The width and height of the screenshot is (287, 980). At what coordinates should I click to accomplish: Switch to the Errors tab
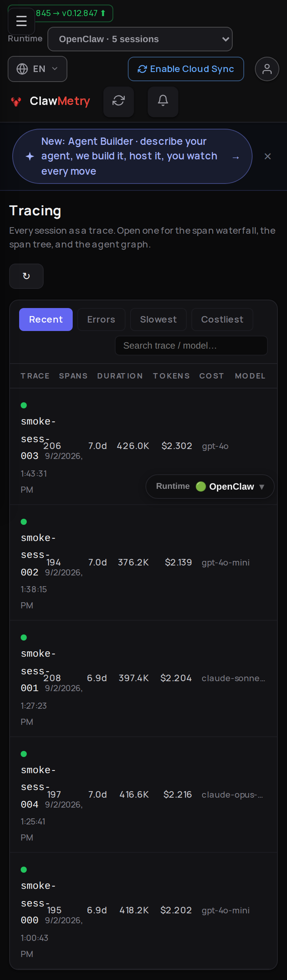101,320
